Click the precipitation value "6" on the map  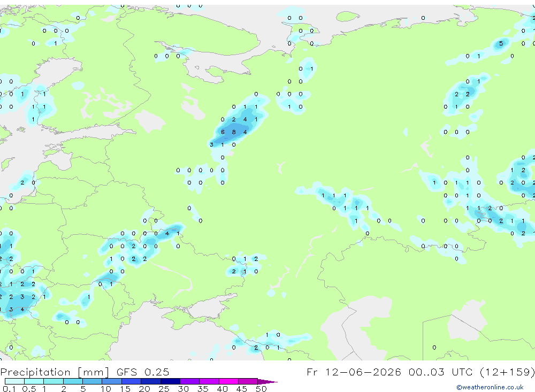[223, 132]
